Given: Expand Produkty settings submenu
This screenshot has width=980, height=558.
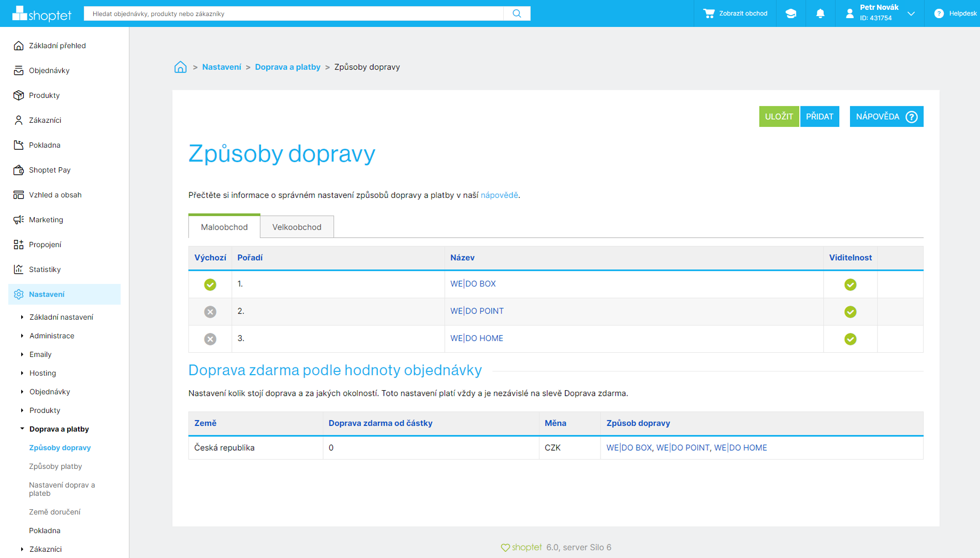Looking at the screenshot, I should pos(22,410).
